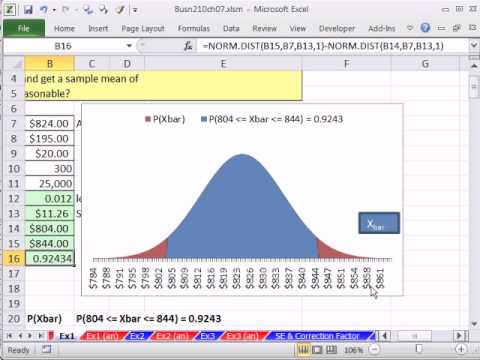Switch to Normal view in status bar
480x360 pixels.
[x=304, y=349]
